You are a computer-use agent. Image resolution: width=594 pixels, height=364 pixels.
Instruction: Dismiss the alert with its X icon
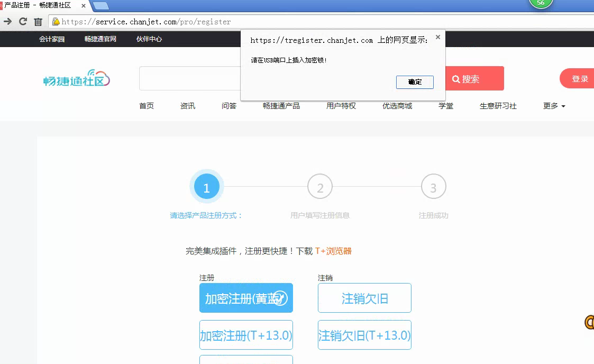click(x=438, y=37)
